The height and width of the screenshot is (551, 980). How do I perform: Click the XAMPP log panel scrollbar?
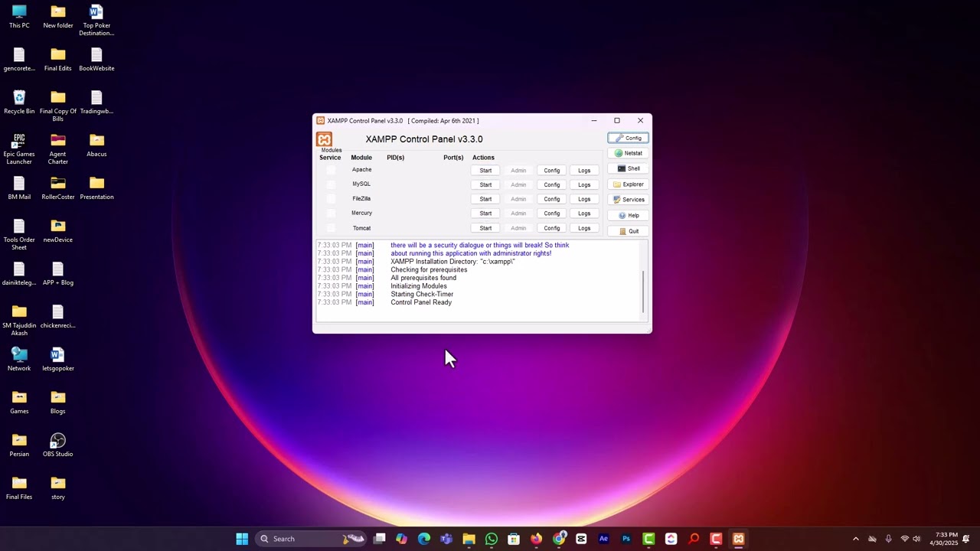point(644,291)
